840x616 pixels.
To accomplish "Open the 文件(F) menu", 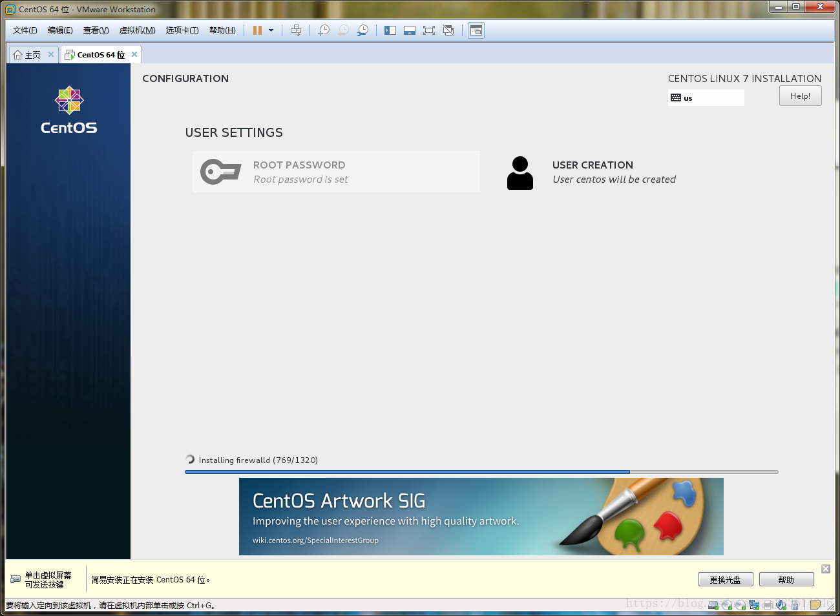I will (x=25, y=30).
